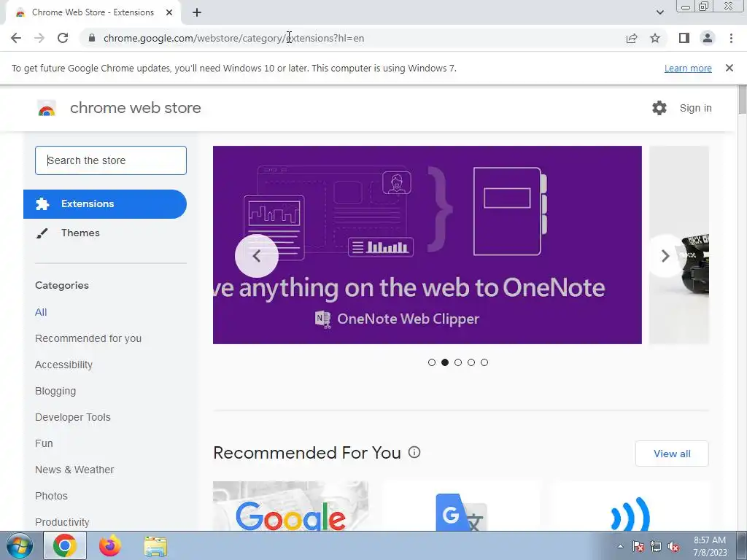The image size is (747, 560).
Task: Focus the Search the store field
Action: click(111, 160)
